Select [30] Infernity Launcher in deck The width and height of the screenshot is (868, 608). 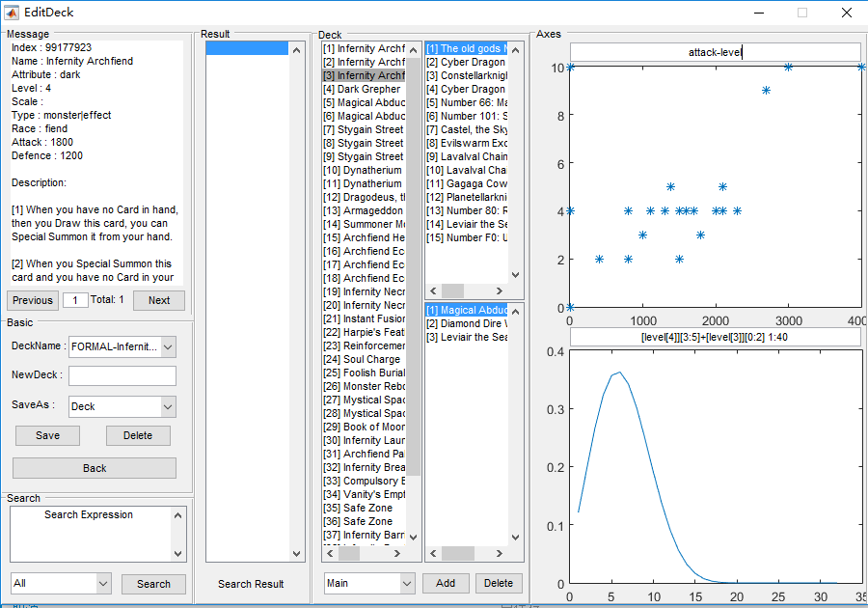coord(365,440)
